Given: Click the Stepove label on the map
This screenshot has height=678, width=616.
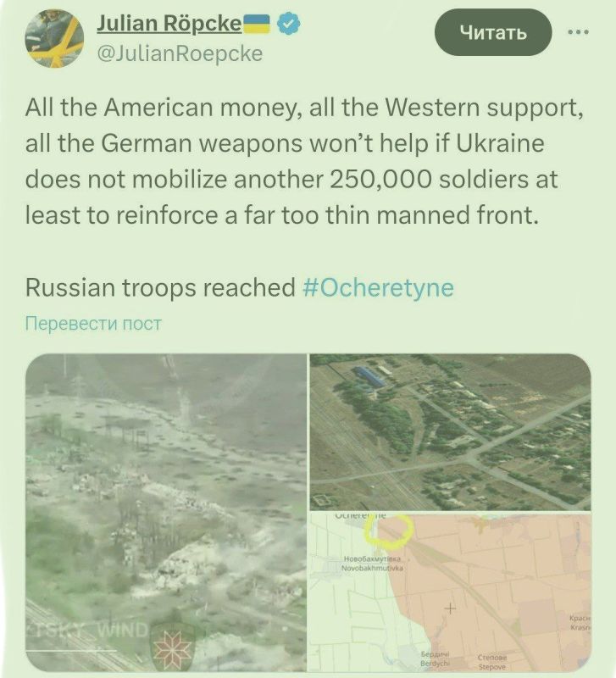Looking at the screenshot, I should [x=491, y=664].
